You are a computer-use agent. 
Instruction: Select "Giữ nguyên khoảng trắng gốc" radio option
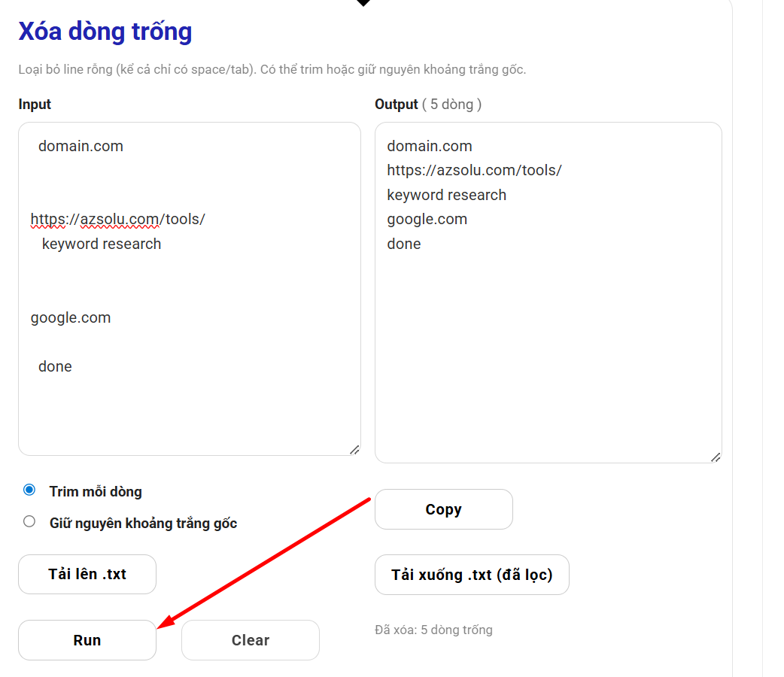tap(29, 522)
